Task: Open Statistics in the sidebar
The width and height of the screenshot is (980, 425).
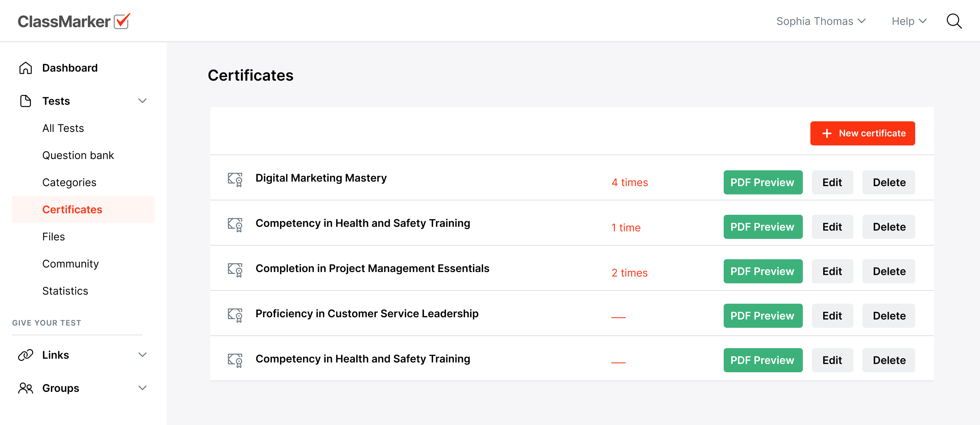Action: [x=65, y=291]
